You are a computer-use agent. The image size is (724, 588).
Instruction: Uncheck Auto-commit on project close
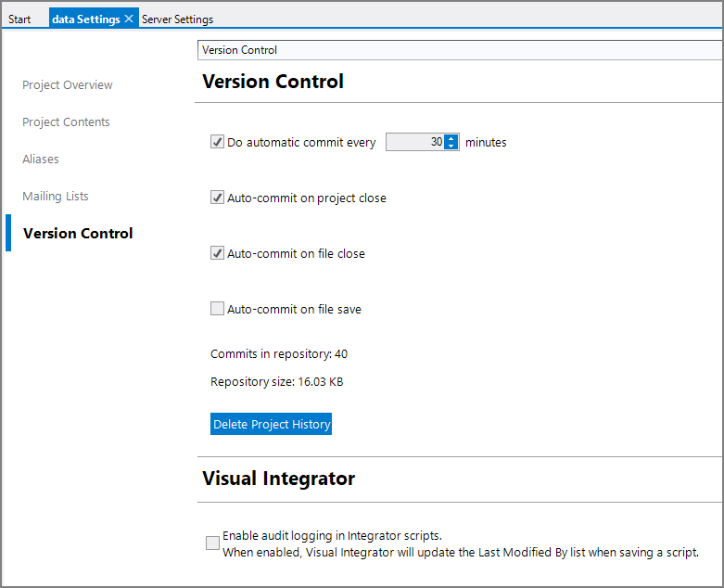[x=217, y=198]
